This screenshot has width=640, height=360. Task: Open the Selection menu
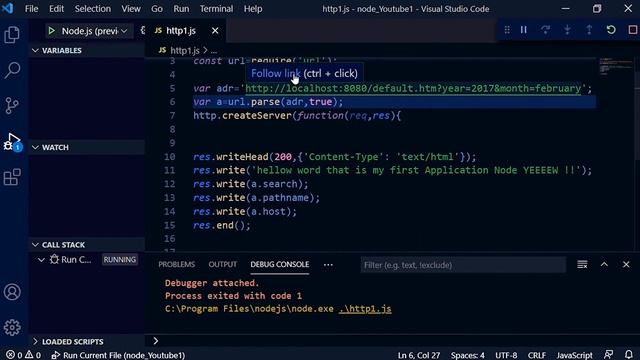pyautogui.click(x=93, y=9)
